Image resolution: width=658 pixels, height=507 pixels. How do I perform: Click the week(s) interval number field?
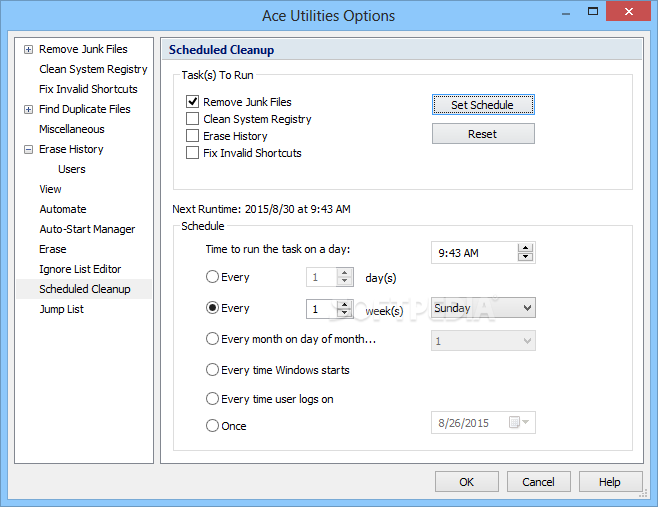(x=322, y=309)
